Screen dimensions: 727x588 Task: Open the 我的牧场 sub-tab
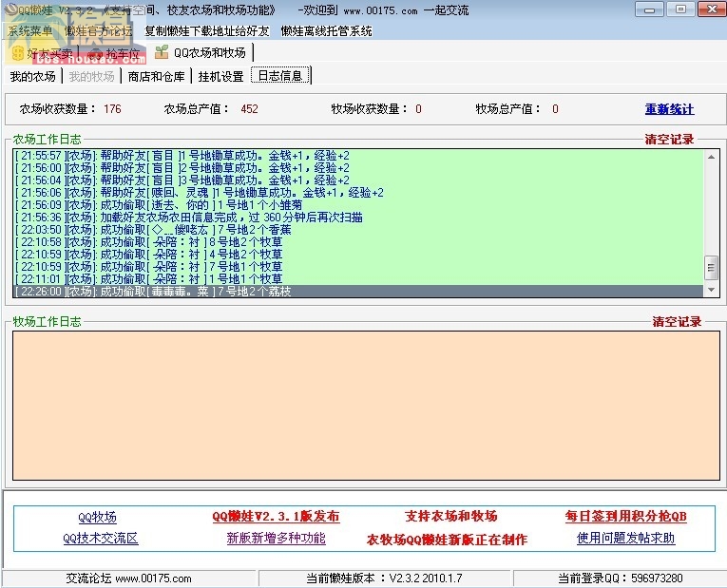point(92,76)
